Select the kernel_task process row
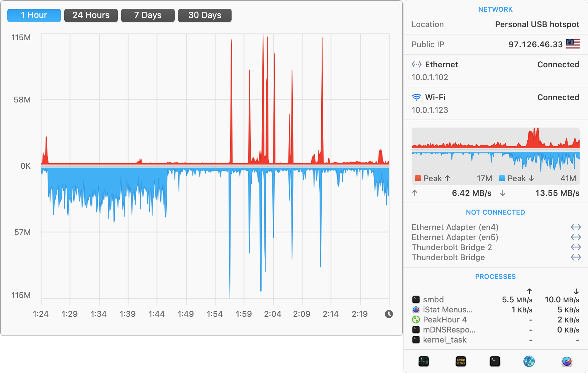 (495, 340)
